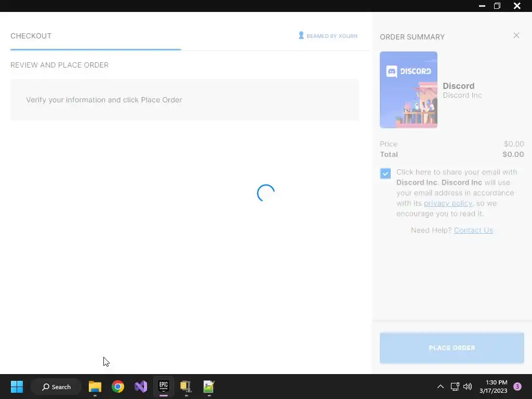The width and height of the screenshot is (532, 399).
Task: Uncheck the share email with Discord checkbox
Action: click(385, 174)
